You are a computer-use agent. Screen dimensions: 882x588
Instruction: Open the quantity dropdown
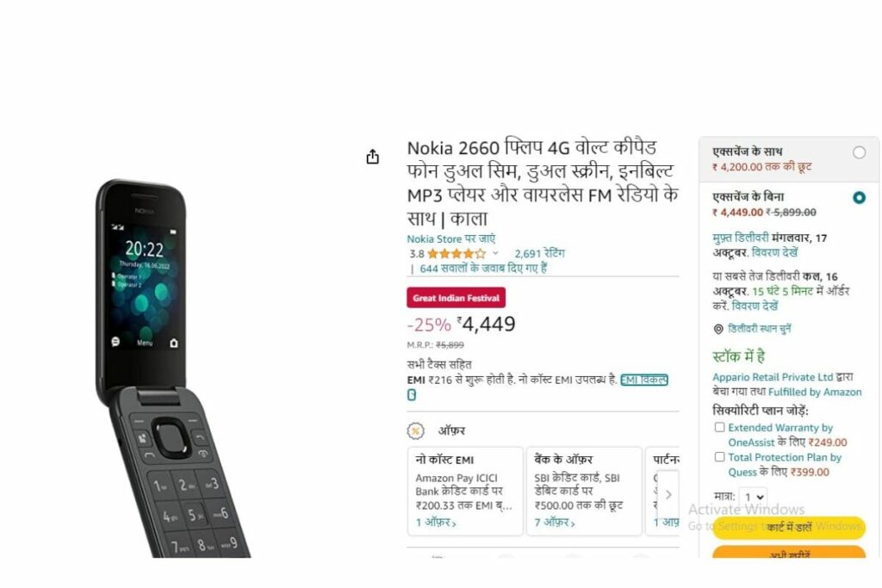pos(754,497)
